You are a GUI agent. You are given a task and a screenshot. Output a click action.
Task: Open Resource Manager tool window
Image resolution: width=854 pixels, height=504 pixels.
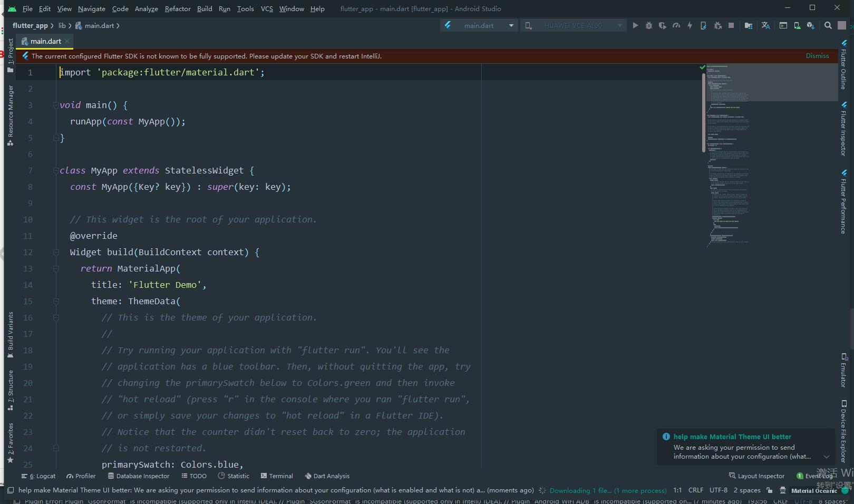tap(11, 115)
